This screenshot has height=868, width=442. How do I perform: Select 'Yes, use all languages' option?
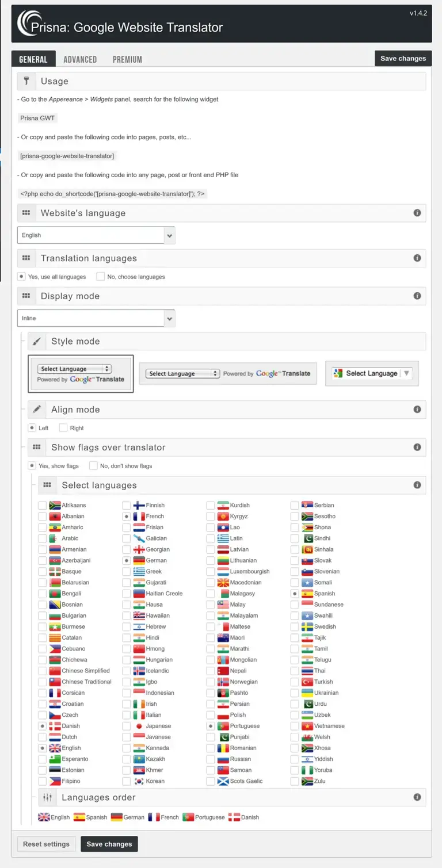click(x=21, y=277)
